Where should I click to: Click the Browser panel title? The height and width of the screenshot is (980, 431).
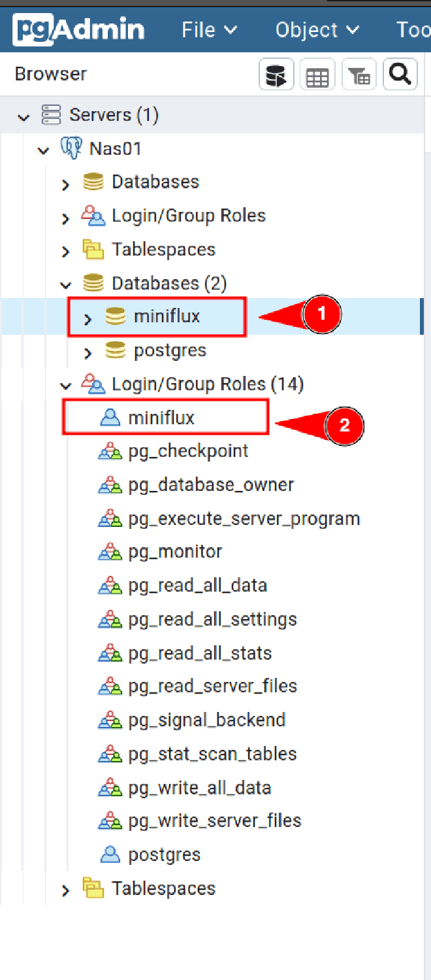(51, 74)
